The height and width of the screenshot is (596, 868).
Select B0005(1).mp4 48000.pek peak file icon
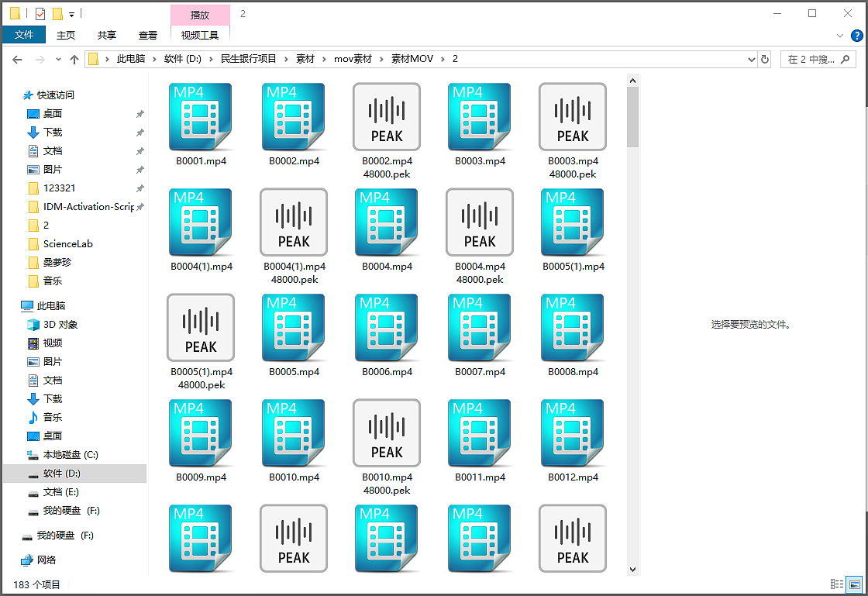[x=201, y=328]
